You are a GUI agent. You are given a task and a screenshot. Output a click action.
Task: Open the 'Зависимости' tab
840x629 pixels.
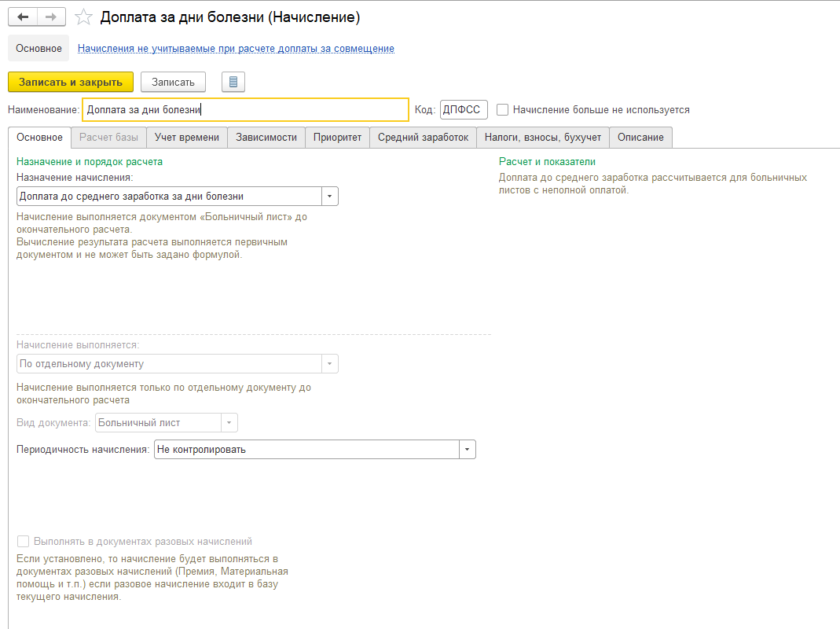pyautogui.click(x=266, y=138)
